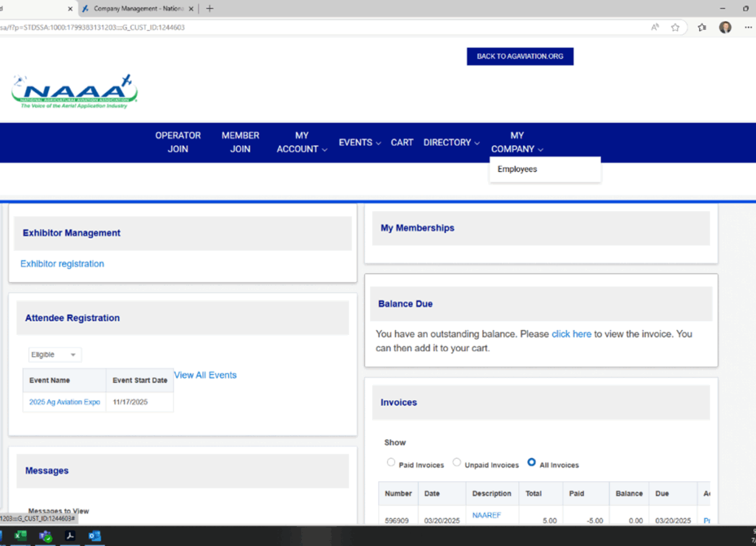Screen dimensions: 756x546
Task: Click the 'click here' balance invoice link
Action: pos(571,334)
